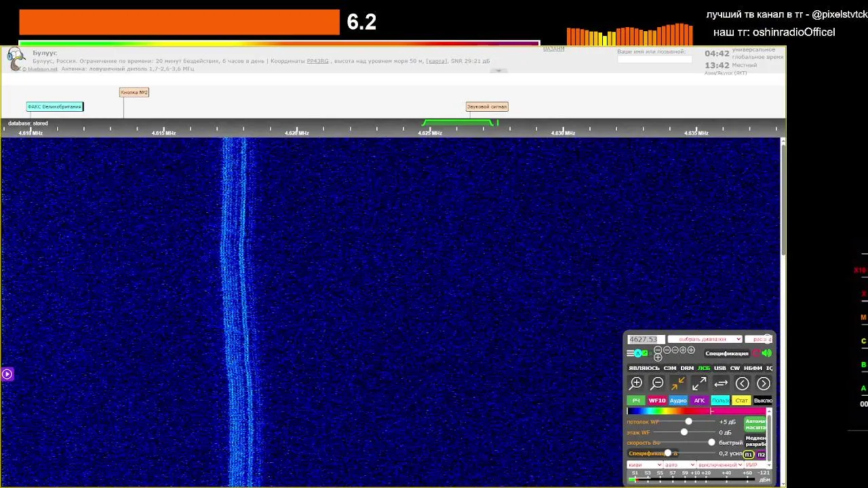This screenshot has height=488, width=868.
Task: Click the last circled plus on the top step row
Action: coord(691,350)
